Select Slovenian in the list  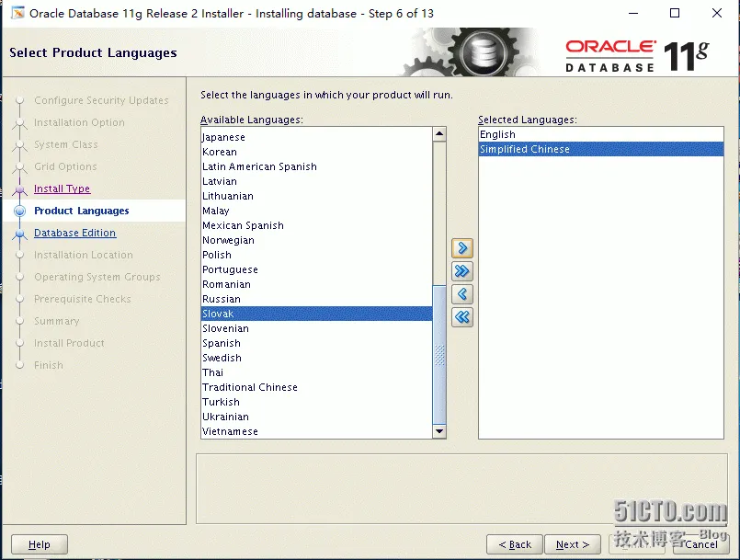coord(316,328)
